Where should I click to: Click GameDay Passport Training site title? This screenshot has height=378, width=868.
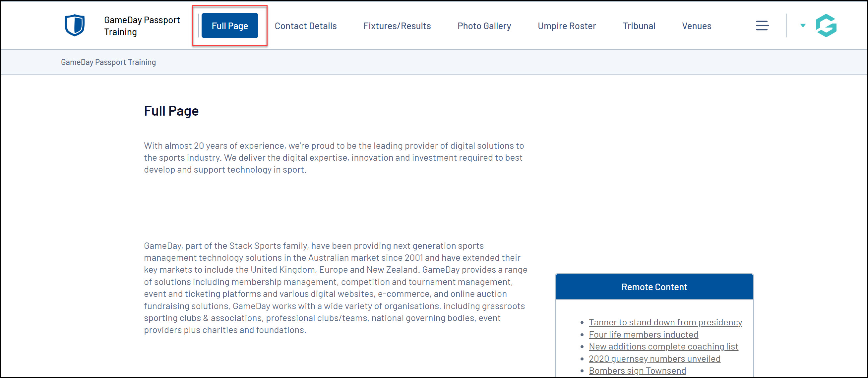click(x=142, y=26)
